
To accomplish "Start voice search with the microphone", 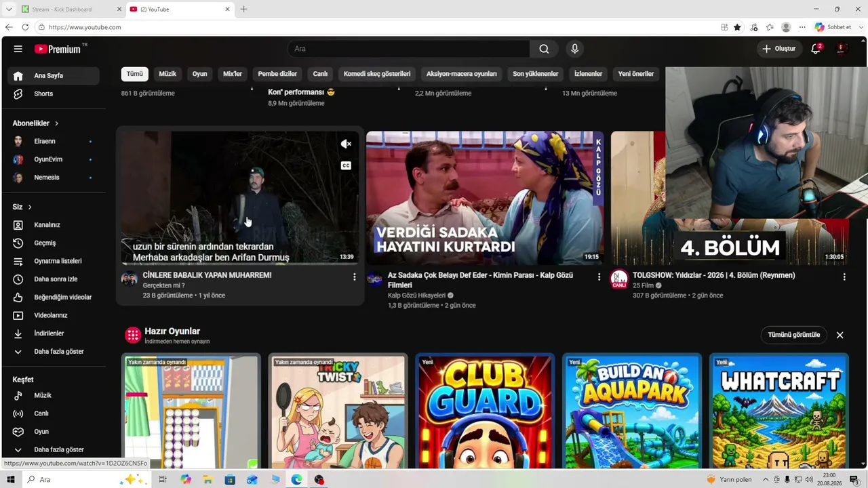I will click(x=574, y=49).
